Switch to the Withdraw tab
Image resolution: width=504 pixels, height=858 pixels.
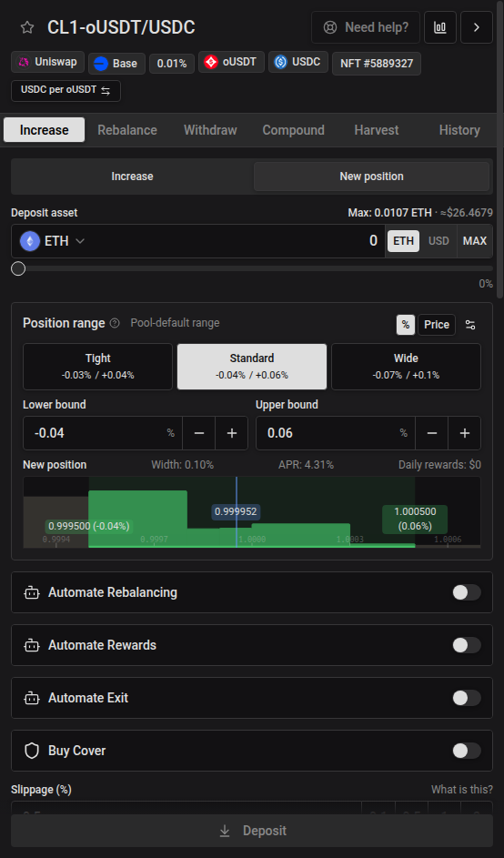click(210, 130)
